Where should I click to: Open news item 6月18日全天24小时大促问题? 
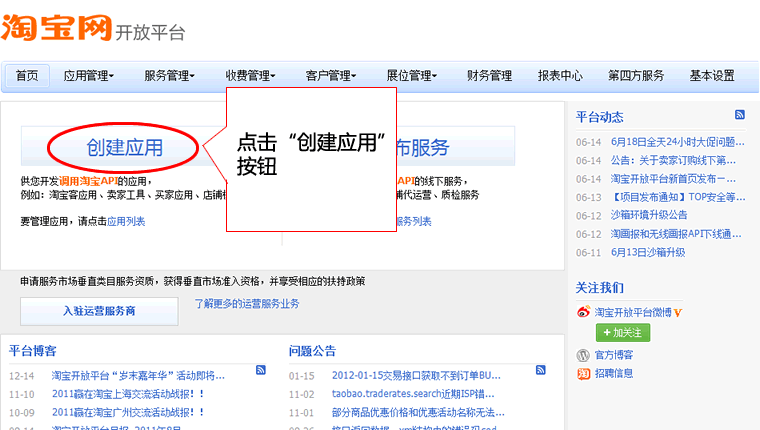(678, 142)
